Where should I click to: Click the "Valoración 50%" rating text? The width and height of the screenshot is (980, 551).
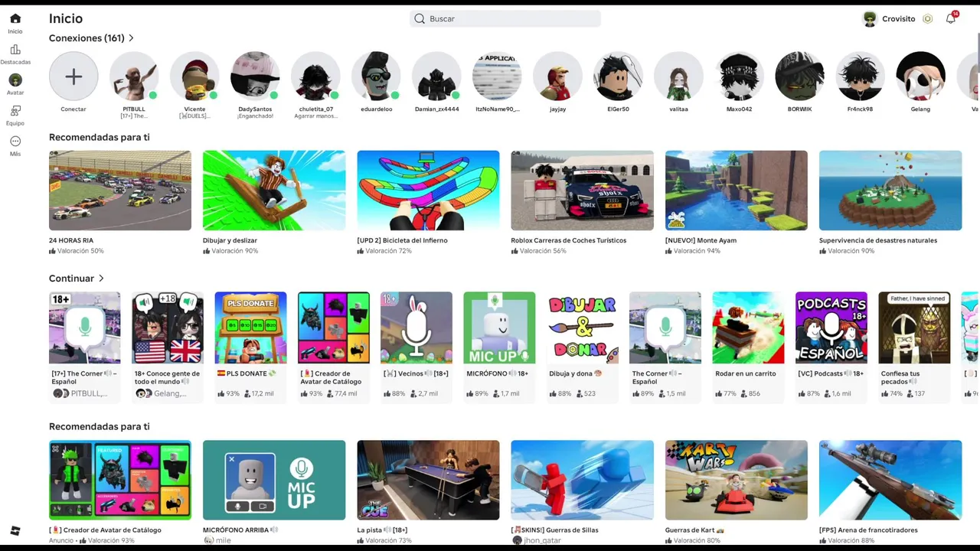coord(80,251)
